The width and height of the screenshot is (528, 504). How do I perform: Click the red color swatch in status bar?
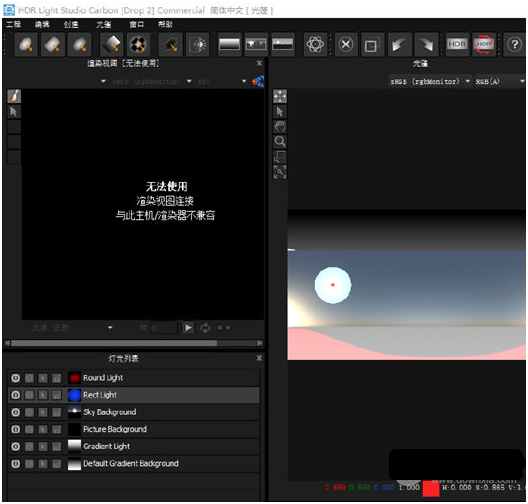pyautogui.click(x=431, y=489)
